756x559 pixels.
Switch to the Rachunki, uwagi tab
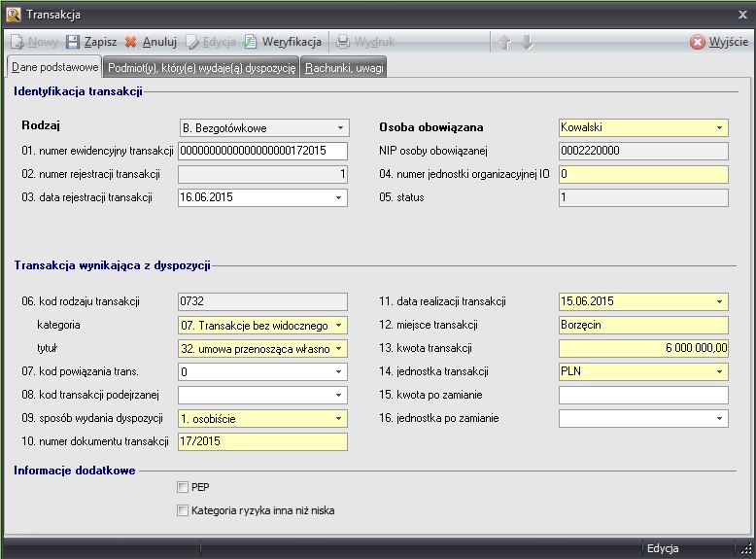tap(344, 67)
